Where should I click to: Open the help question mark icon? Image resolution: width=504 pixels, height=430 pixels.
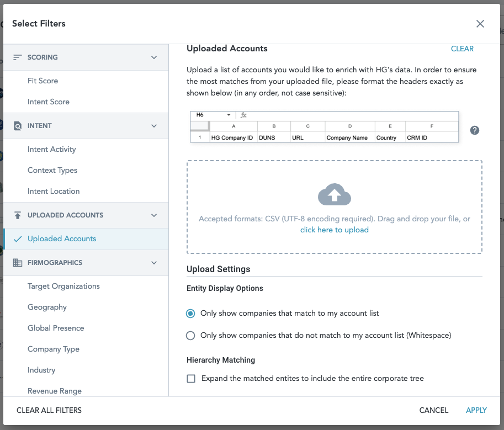point(474,130)
